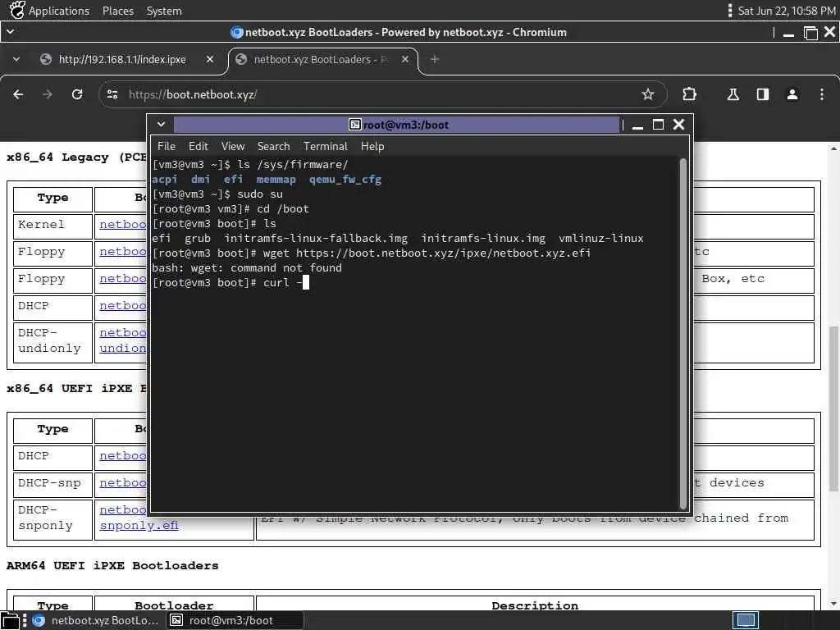Switch to root@vm3:/boot taskbar entry
This screenshot has width=840, height=630.
point(235,620)
